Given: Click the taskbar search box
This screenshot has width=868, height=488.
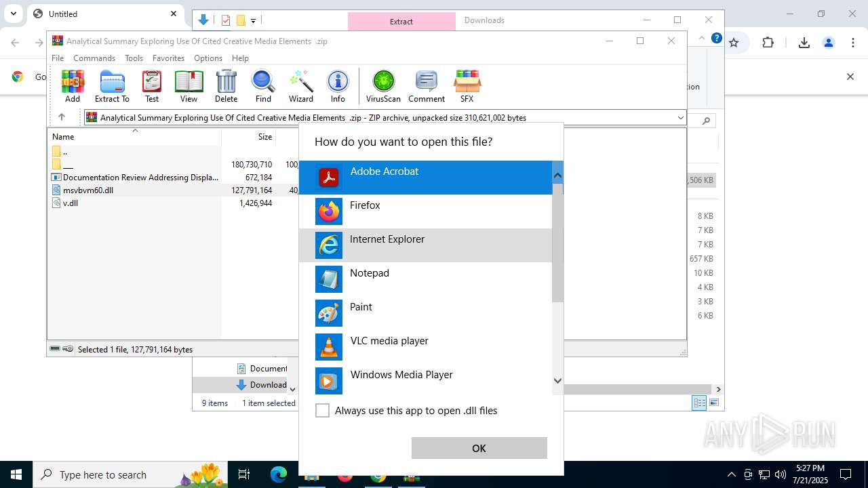Looking at the screenshot, I should [x=129, y=474].
